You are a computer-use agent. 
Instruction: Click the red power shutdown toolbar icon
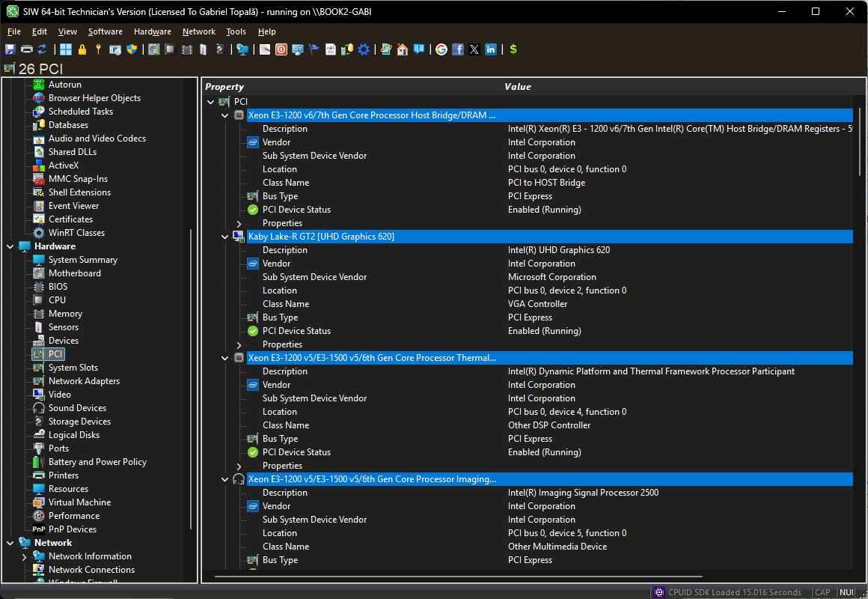pos(281,49)
